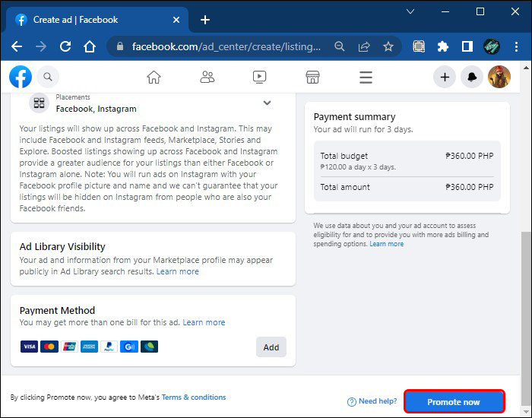The width and height of the screenshot is (532, 418).
Task: Click the Visa card logo
Action: coord(29,347)
